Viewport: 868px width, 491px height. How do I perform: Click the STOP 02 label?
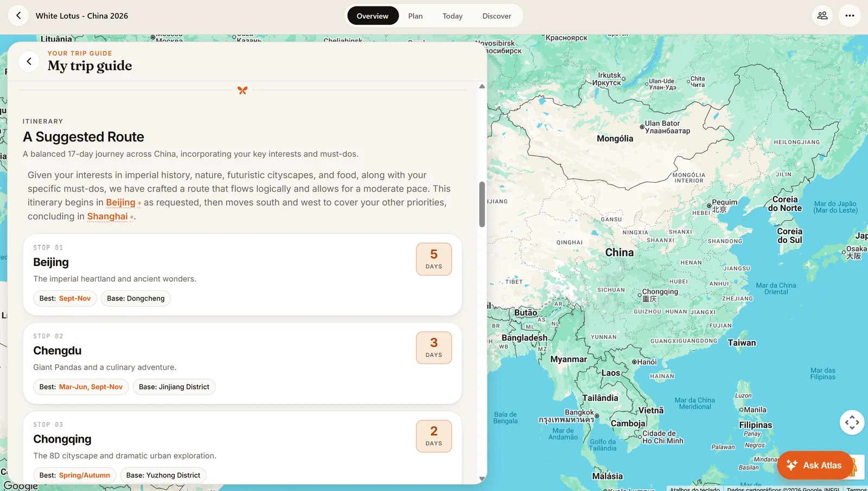pyautogui.click(x=48, y=336)
